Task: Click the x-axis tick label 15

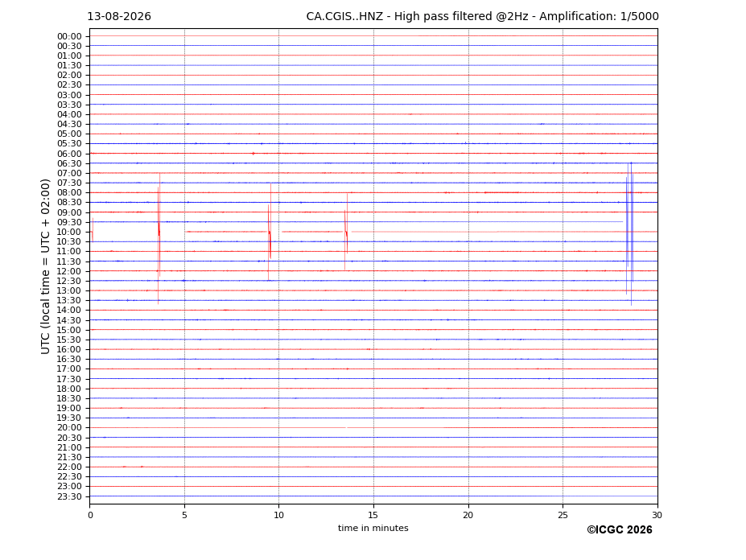Action: pos(373,515)
